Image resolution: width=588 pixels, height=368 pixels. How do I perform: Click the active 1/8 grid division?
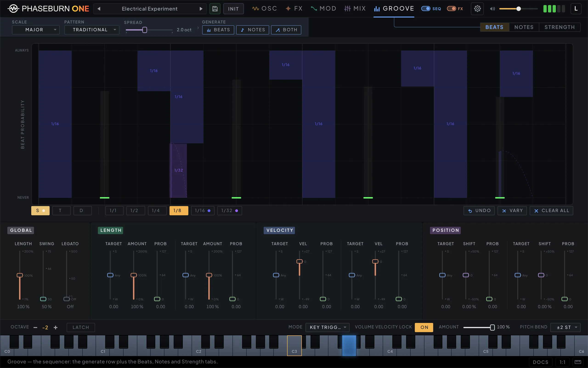point(179,210)
